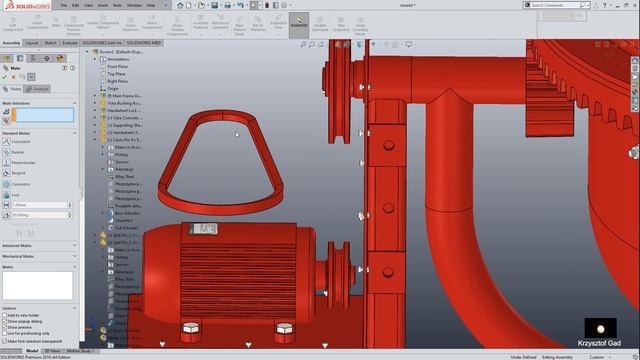Screen dimensions: 640x360
Task: Click the New document icon
Action: [x=189, y=5]
